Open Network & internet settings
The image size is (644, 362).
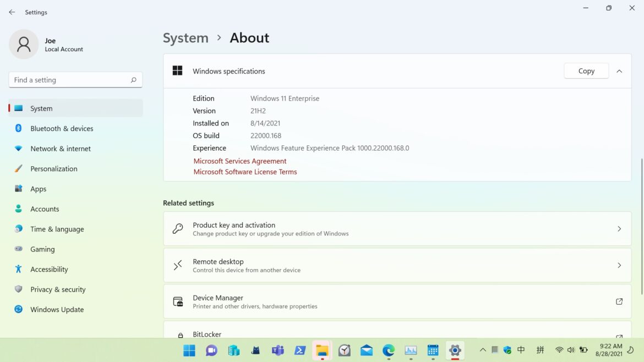[61, 149]
